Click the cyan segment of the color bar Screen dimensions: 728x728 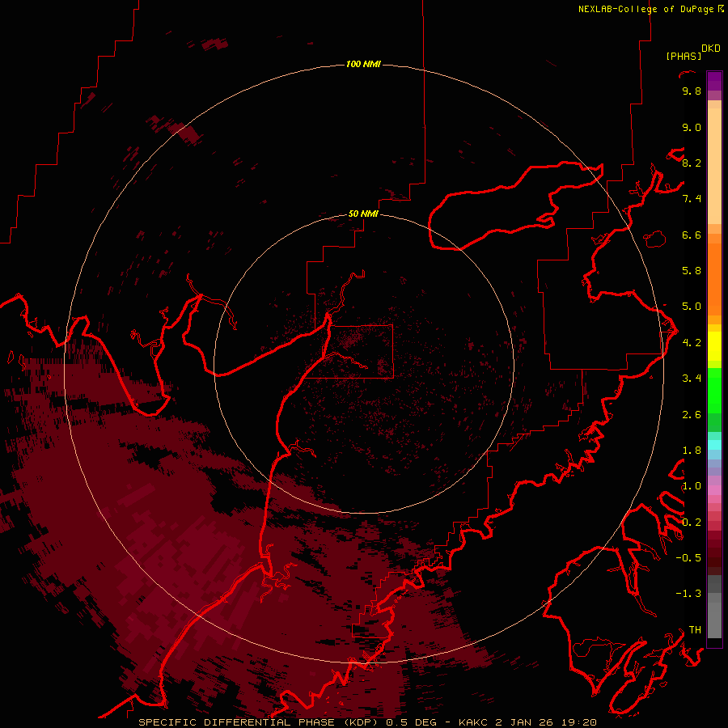pyautogui.click(x=714, y=445)
